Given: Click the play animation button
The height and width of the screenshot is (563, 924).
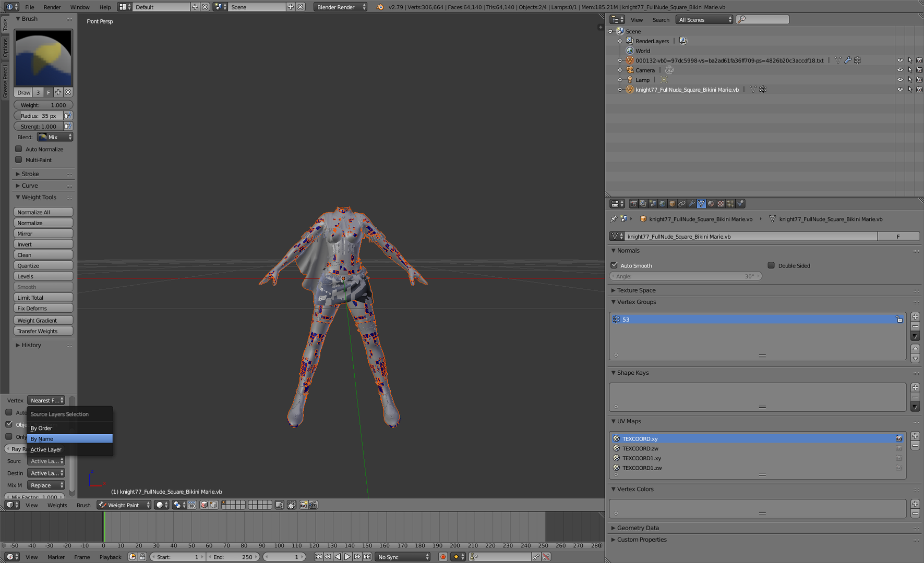Looking at the screenshot, I should pyautogui.click(x=347, y=557).
